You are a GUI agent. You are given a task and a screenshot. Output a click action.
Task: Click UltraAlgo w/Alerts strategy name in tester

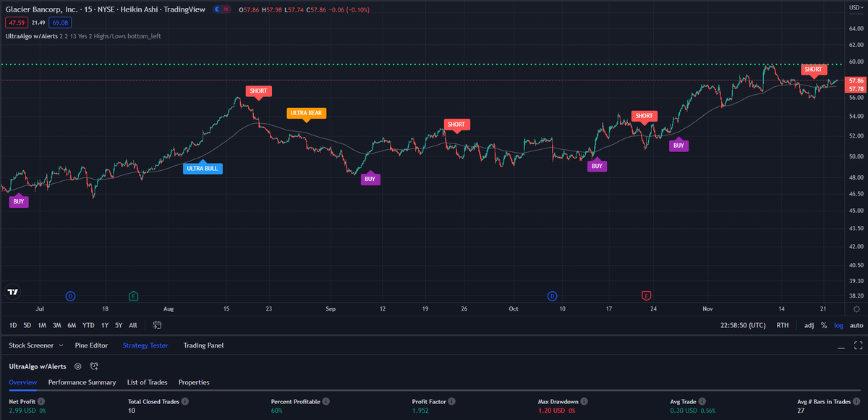[x=38, y=366]
